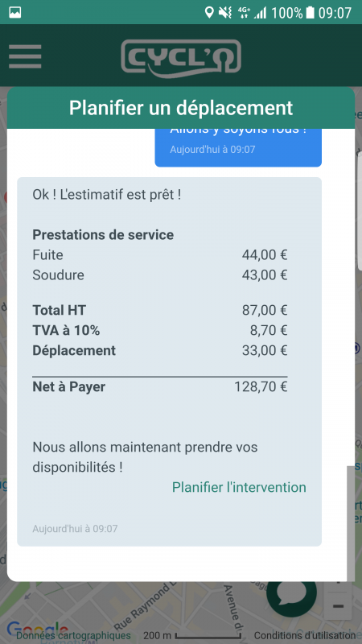This screenshot has height=644, width=362.
Task: Tap the map zoom out minus button
Action: pyautogui.click(x=338, y=606)
